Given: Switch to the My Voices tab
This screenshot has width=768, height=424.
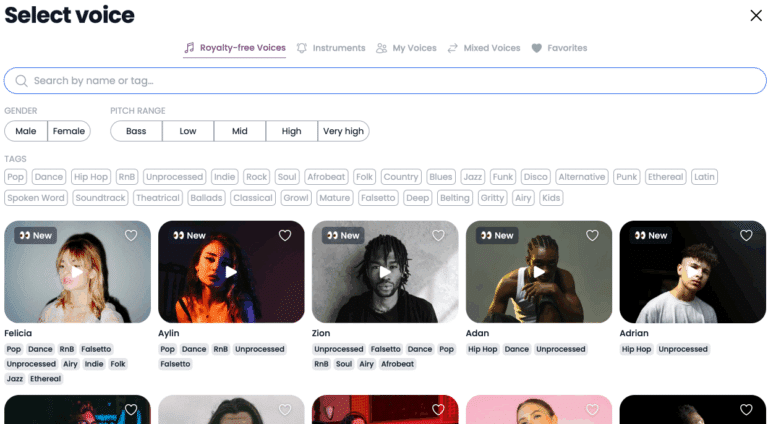Looking at the screenshot, I should point(406,48).
